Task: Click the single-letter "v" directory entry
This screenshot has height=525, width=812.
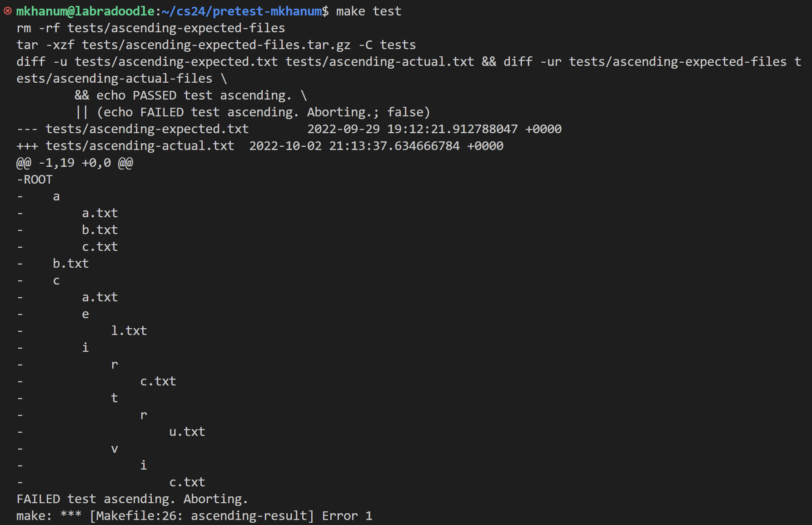Action: (115, 449)
